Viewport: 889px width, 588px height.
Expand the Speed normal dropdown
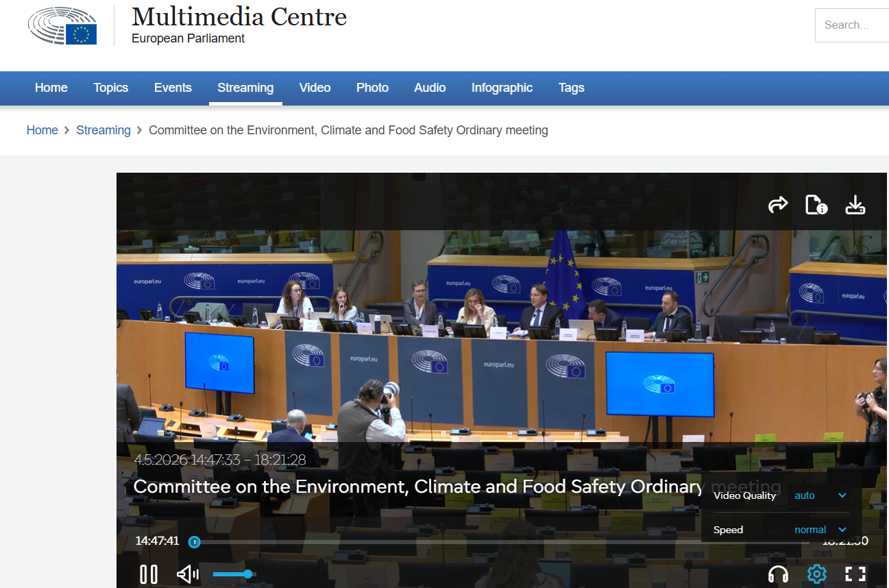click(820, 530)
